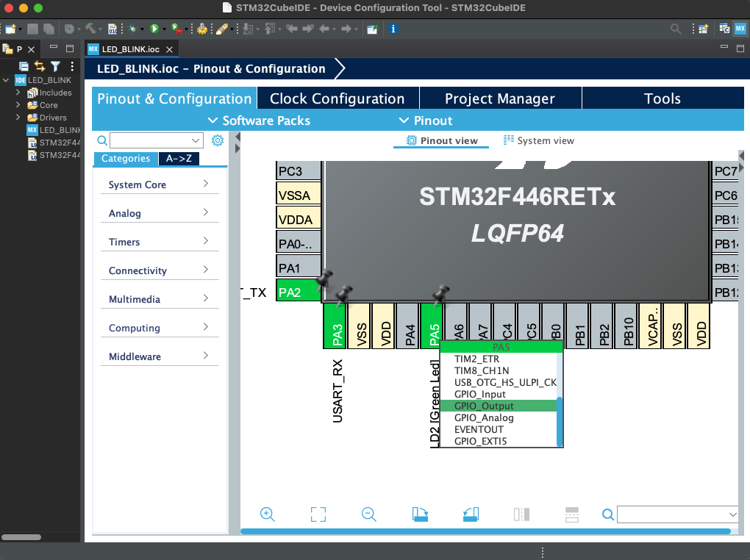Select EVENTOUT in PA5 menu

tap(479, 429)
